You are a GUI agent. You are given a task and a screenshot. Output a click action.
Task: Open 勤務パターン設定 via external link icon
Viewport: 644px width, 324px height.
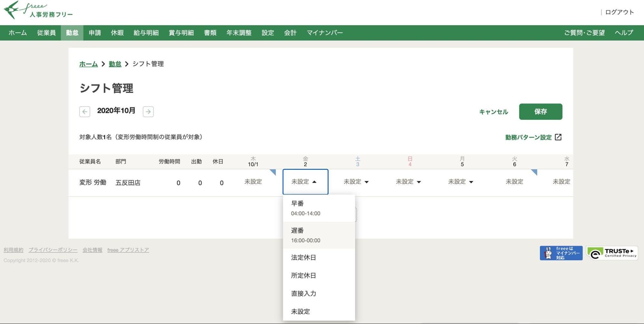point(559,137)
